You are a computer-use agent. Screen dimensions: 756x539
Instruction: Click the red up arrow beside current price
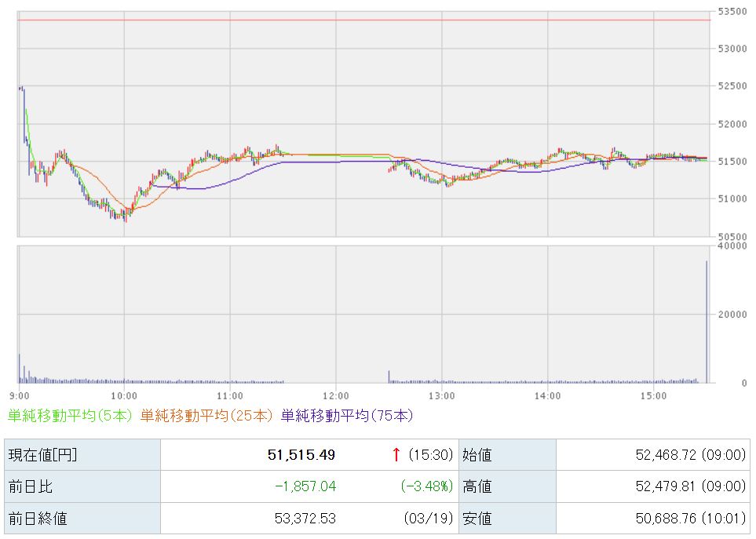[396, 455]
